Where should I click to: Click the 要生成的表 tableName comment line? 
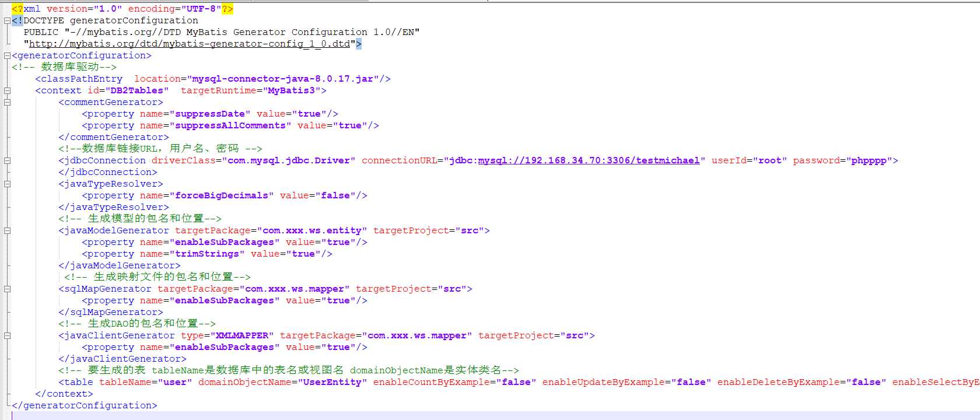(289, 370)
